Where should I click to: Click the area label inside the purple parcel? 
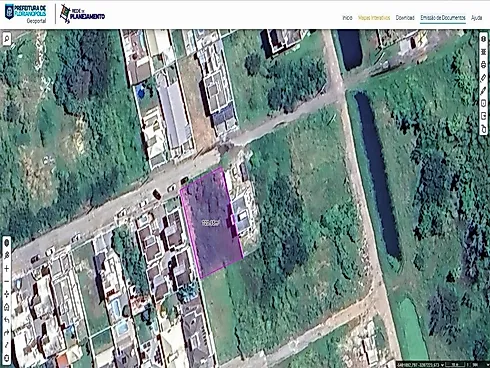point(211,223)
